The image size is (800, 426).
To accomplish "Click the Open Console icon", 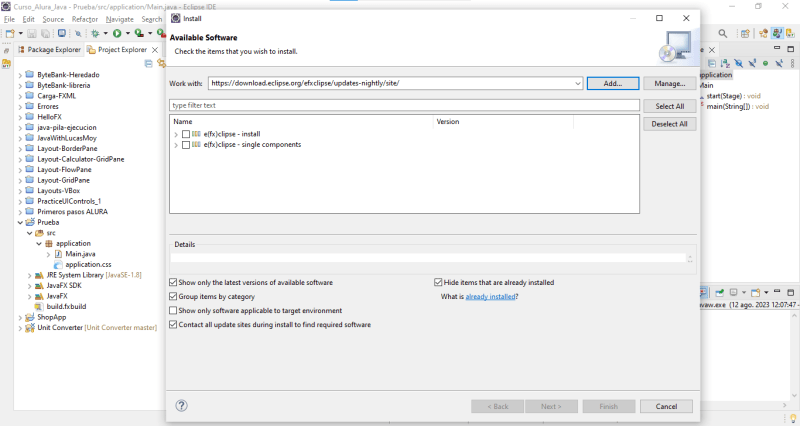I will [756, 293].
